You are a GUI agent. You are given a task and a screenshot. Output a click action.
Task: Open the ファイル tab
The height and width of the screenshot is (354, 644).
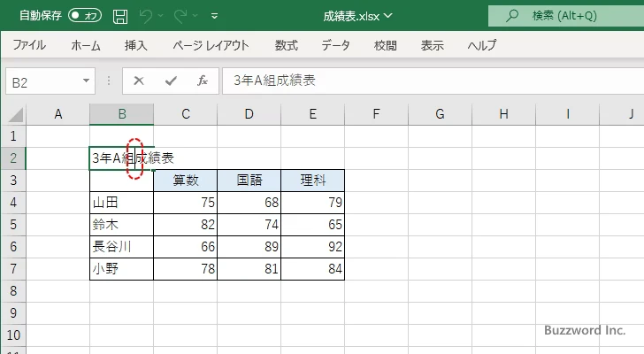point(29,45)
